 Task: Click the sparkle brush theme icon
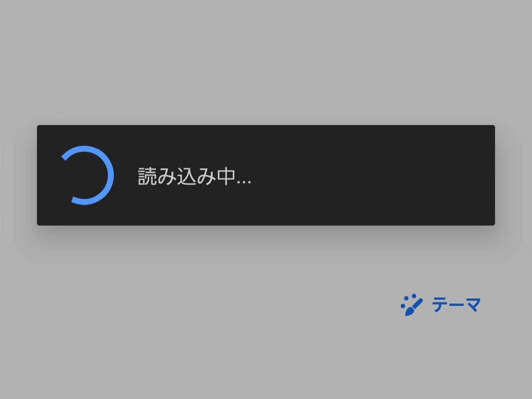(x=411, y=305)
